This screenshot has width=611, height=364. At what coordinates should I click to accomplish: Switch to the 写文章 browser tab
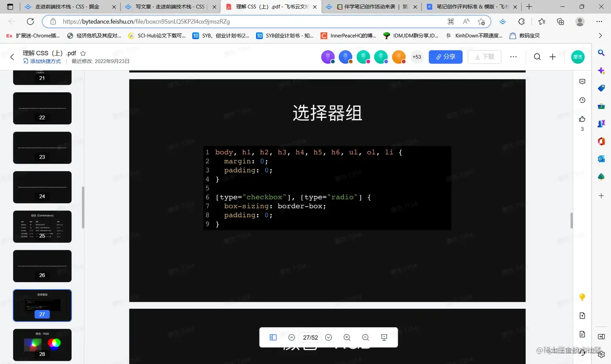(170, 6)
